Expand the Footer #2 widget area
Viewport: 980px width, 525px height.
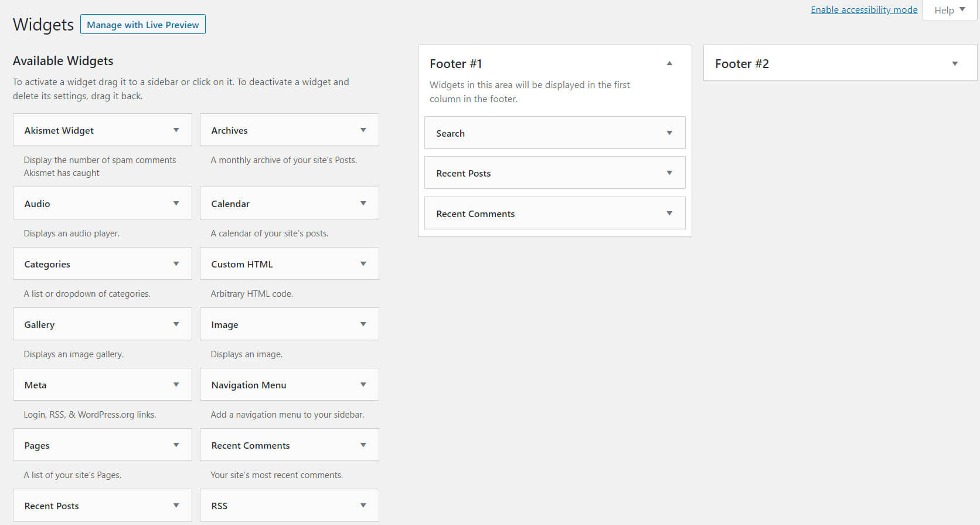(955, 63)
